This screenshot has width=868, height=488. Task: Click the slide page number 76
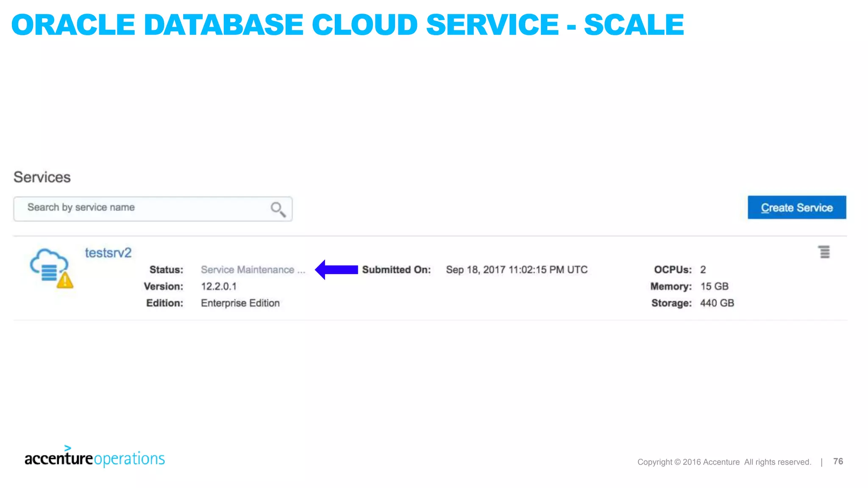(x=838, y=461)
